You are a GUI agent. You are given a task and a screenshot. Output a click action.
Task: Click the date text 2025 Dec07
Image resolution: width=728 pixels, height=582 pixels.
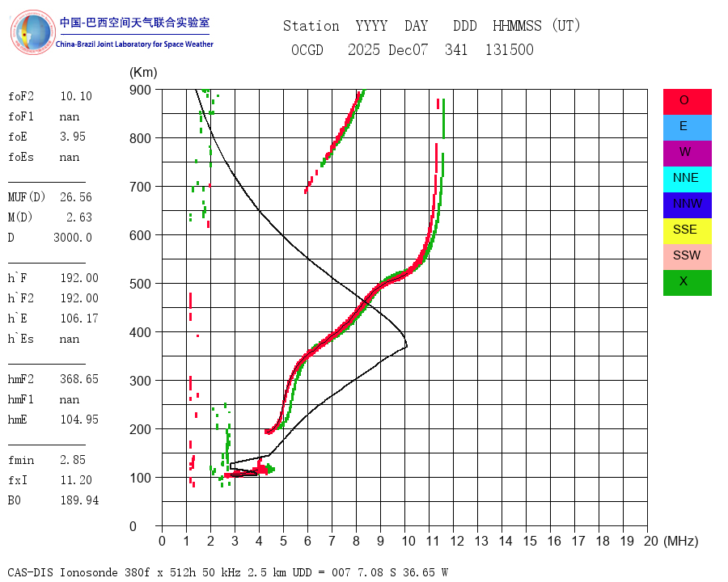point(387,49)
